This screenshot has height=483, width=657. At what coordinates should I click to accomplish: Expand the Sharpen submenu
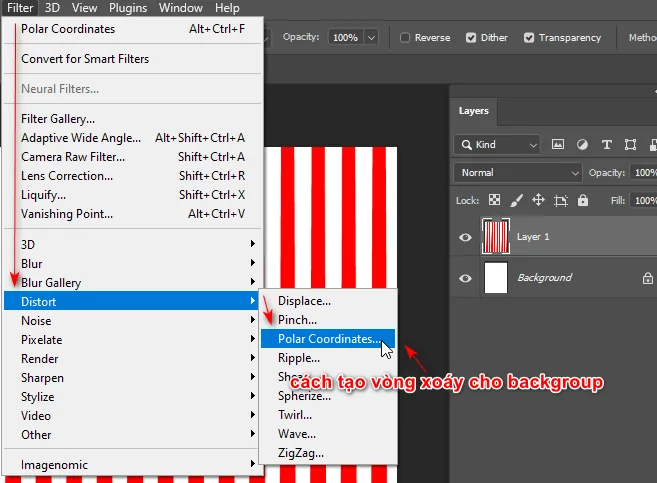click(x=133, y=377)
